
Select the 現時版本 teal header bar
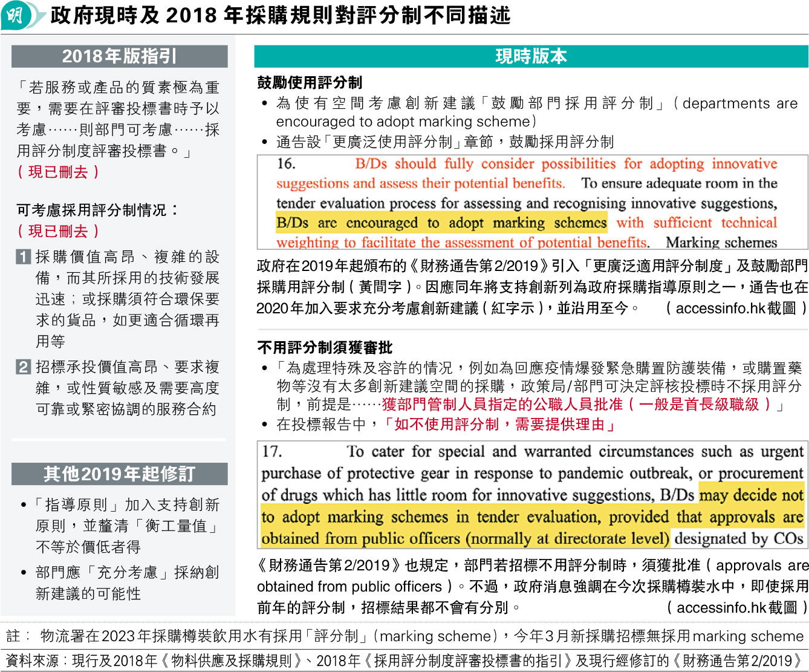pyautogui.click(x=531, y=56)
